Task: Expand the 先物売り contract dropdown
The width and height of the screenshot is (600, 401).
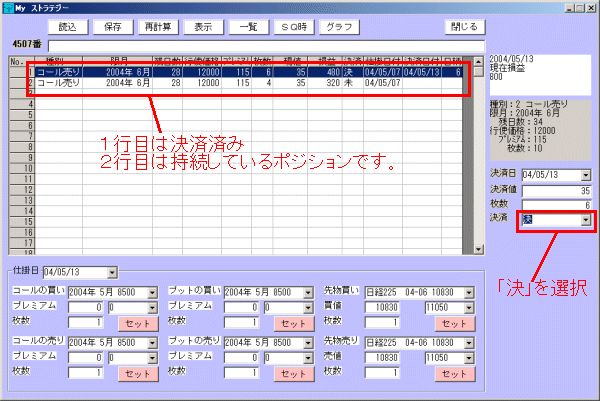Action: (x=469, y=343)
